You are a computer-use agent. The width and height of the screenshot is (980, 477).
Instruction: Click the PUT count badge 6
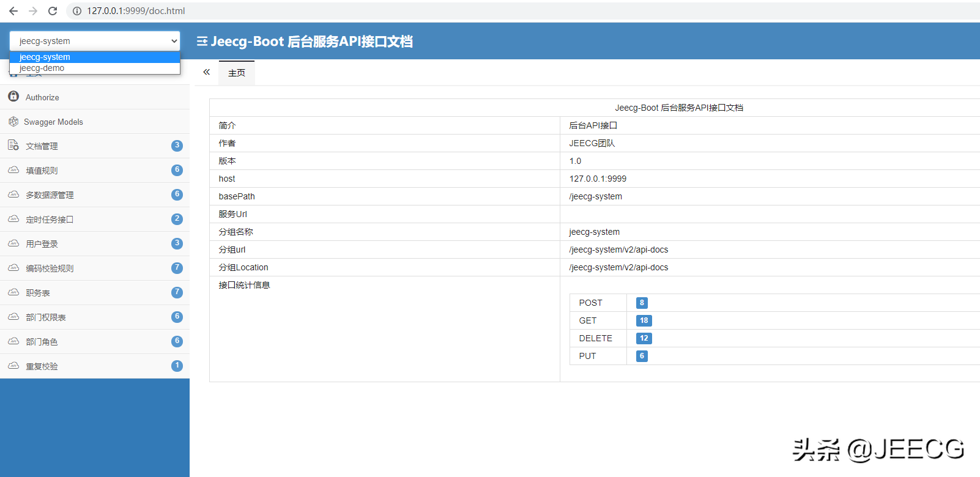642,356
